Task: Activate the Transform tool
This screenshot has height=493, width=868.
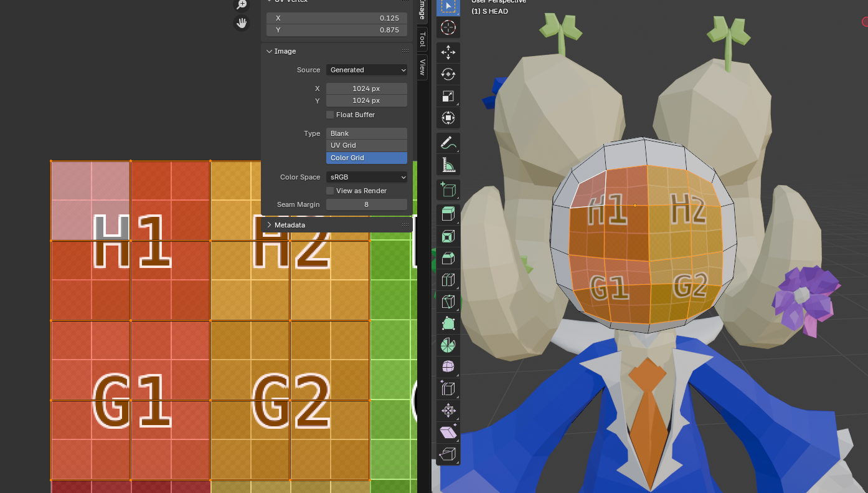Action: (448, 117)
